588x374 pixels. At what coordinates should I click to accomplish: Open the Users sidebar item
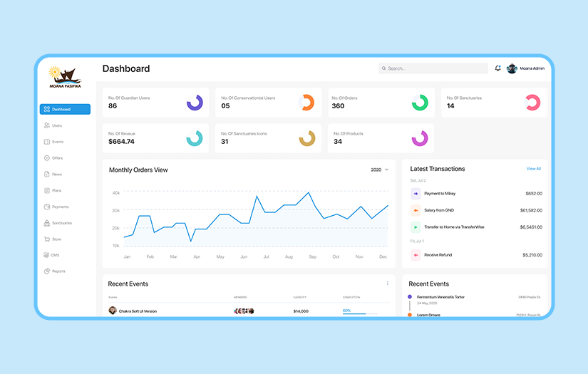point(53,125)
